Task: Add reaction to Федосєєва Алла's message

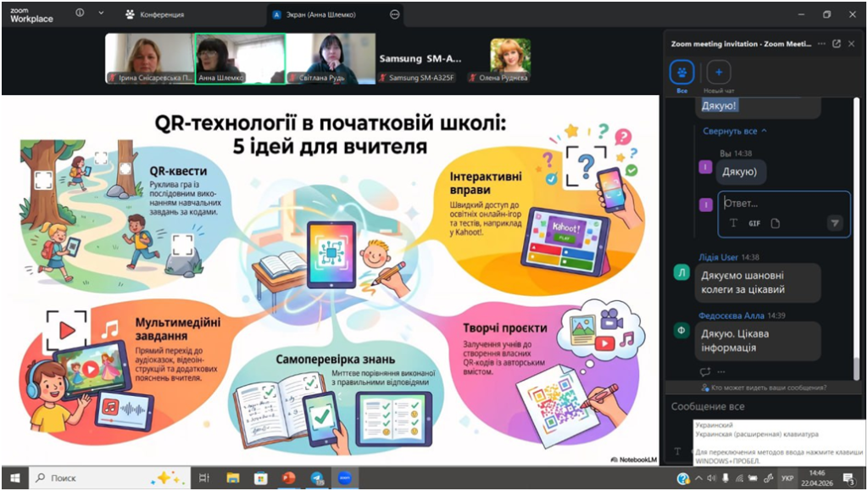Action: [704, 371]
